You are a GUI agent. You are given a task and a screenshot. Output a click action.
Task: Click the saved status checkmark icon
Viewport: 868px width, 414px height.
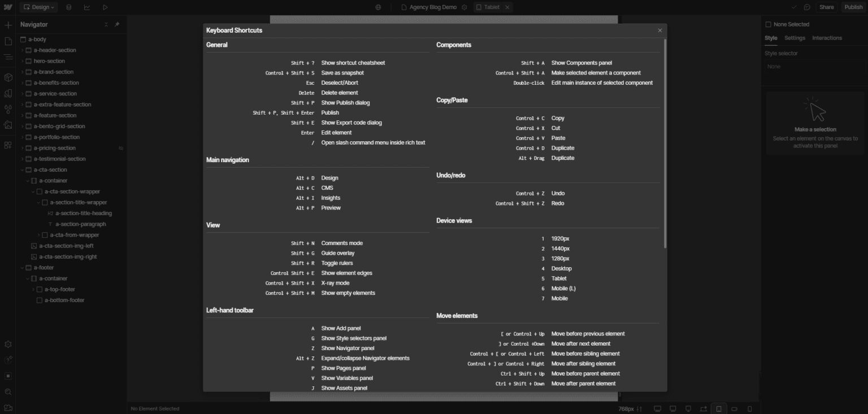[x=794, y=7]
